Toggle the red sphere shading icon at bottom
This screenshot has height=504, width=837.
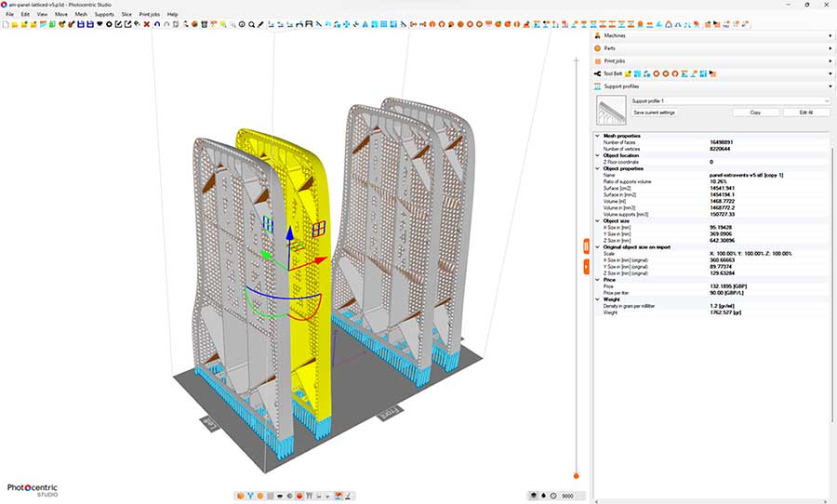pyautogui.click(x=299, y=496)
